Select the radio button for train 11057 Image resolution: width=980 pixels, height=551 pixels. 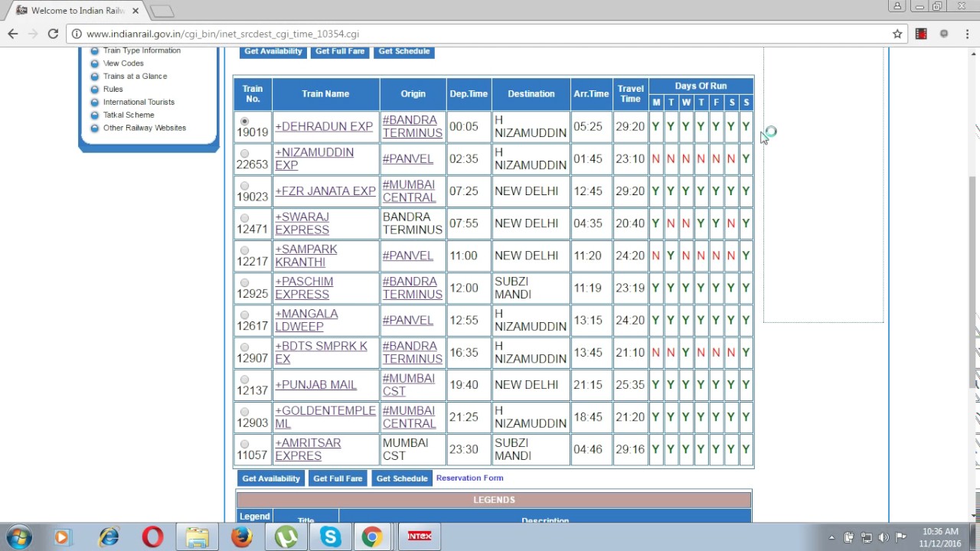click(x=244, y=444)
